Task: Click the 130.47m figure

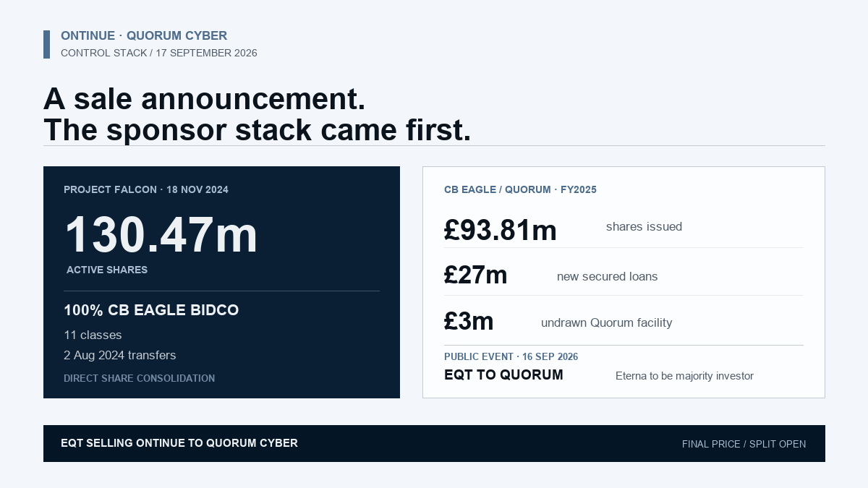Action: point(161,235)
